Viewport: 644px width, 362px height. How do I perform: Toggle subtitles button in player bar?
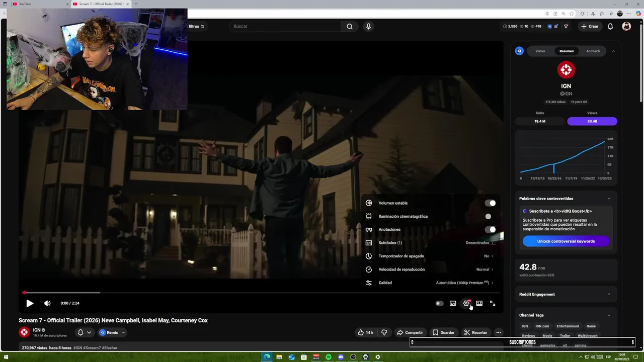pyautogui.click(x=453, y=303)
